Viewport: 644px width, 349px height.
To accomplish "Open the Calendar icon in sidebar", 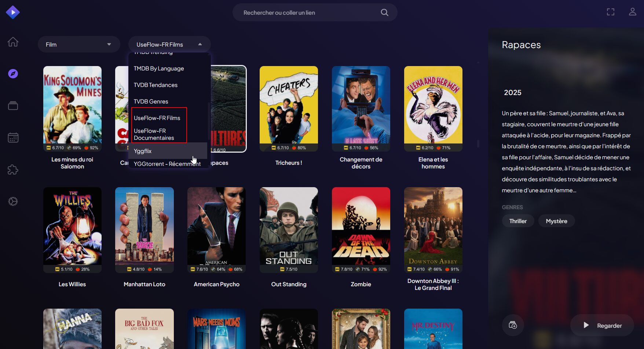I will (13, 138).
